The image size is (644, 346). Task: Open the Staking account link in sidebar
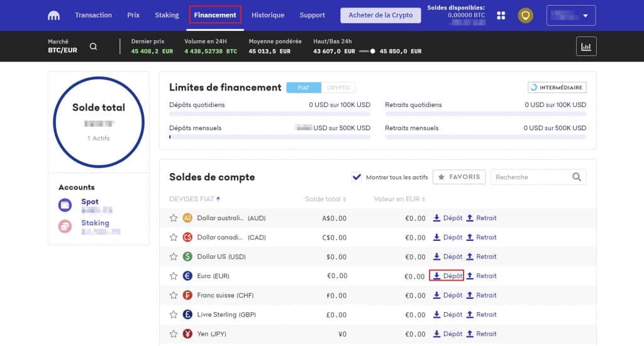click(x=95, y=223)
